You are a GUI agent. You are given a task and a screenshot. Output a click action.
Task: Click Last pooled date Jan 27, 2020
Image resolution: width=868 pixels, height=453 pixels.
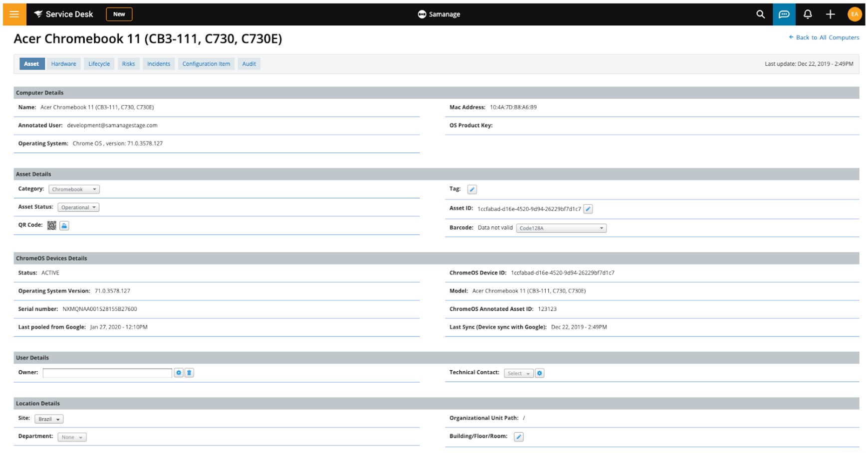(x=119, y=327)
